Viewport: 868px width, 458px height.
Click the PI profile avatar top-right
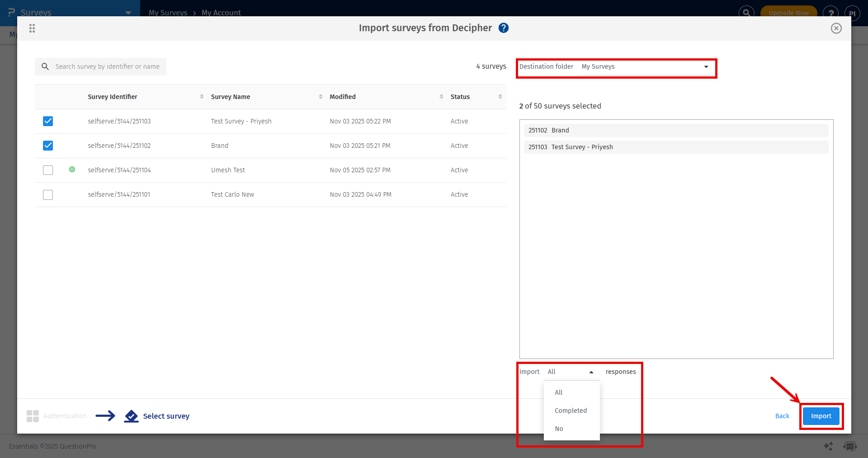click(853, 13)
